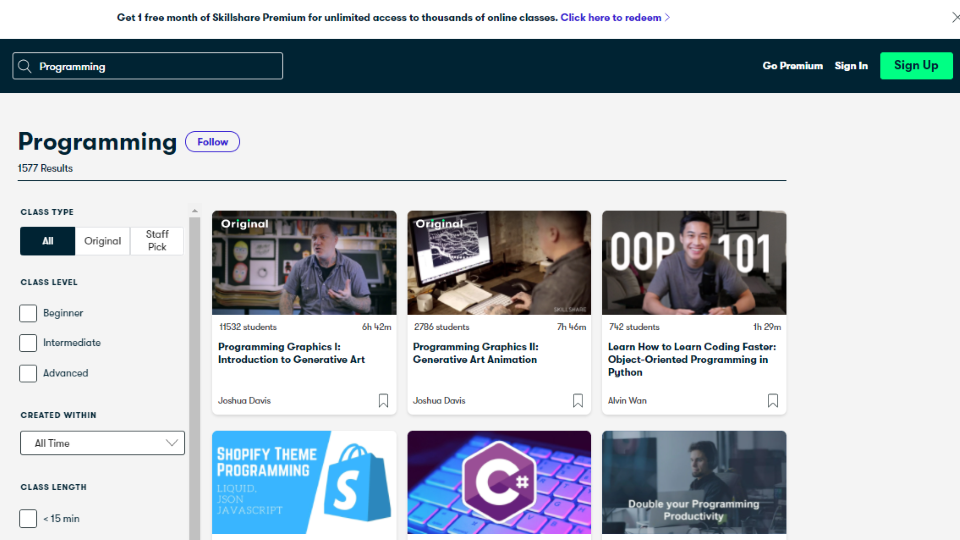Open Joshua Davis under Programming Graphics I

[244, 400]
